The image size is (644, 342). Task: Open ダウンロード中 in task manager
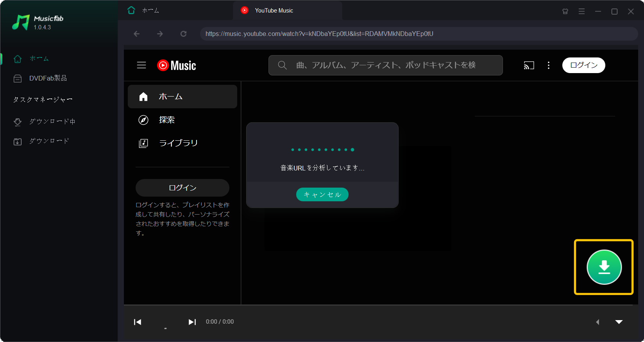click(x=52, y=122)
